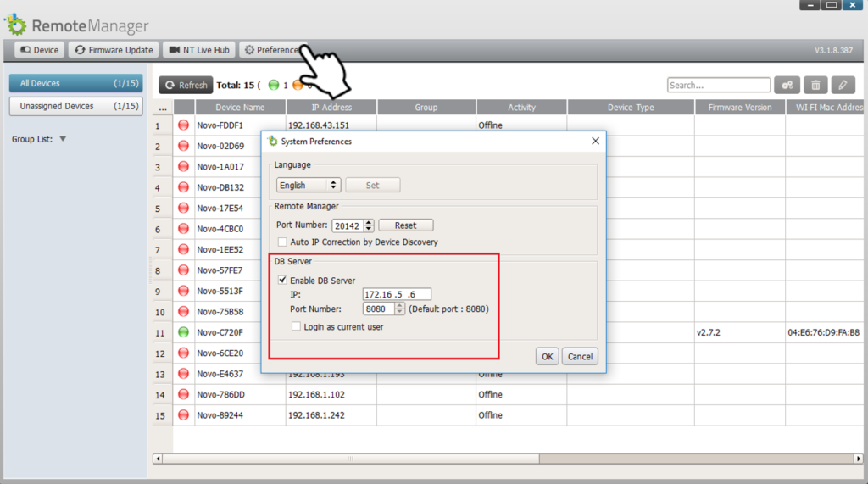Click Cancel in System Preferences
The width and height of the screenshot is (868, 484).
pos(580,357)
